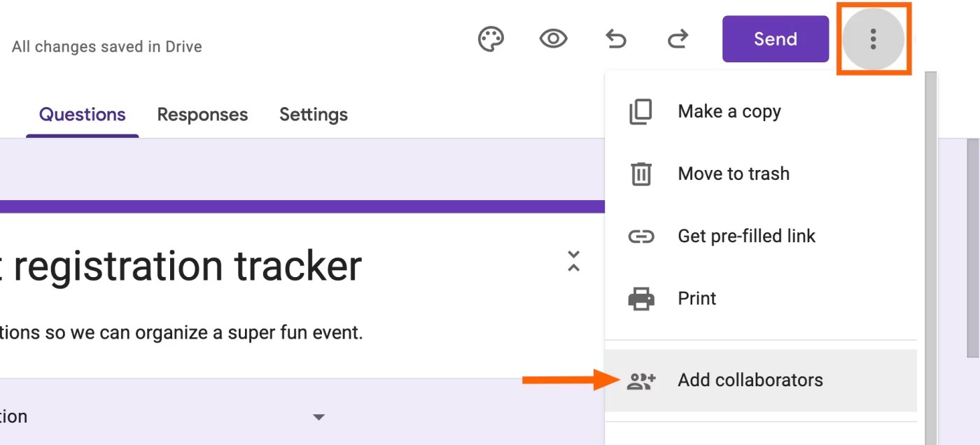Redo the last change

click(678, 40)
